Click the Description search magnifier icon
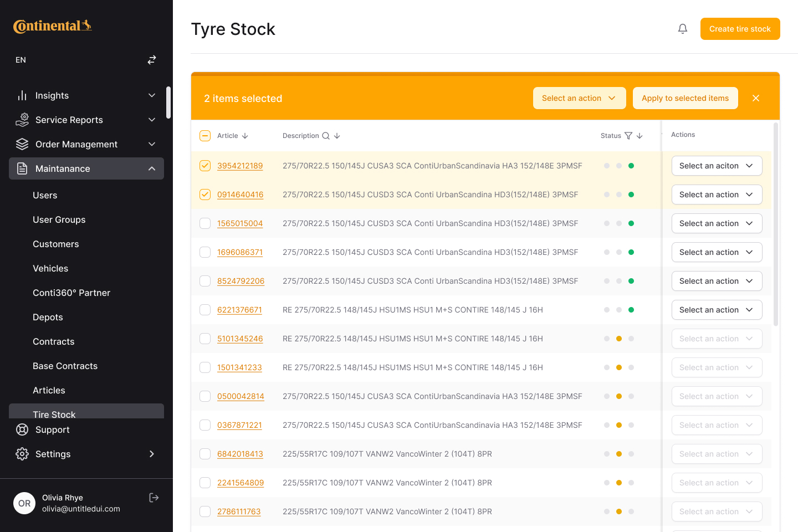 (326, 136)
